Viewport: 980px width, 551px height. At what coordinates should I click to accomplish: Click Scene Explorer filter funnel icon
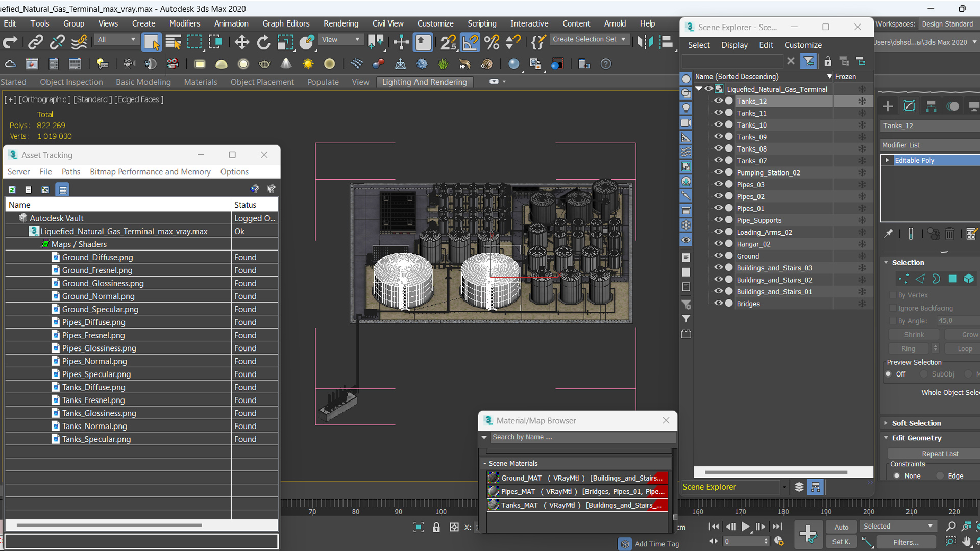pos(808,61)
